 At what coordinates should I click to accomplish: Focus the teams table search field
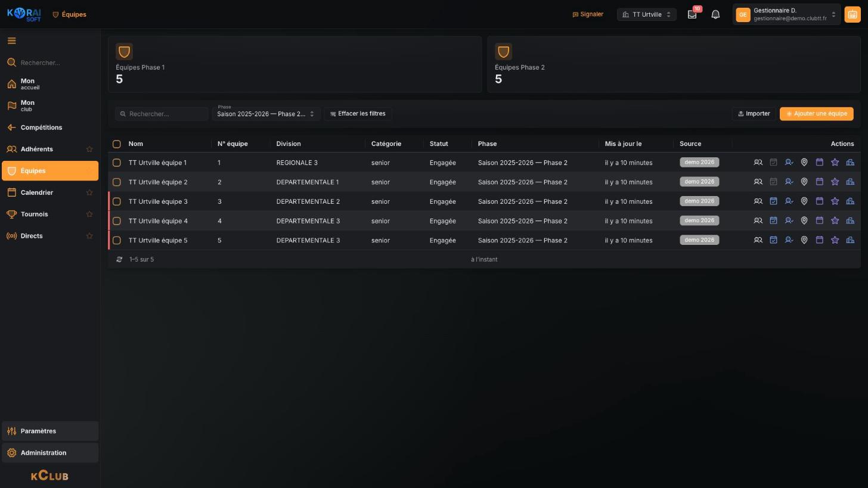[x=162, y=114]
